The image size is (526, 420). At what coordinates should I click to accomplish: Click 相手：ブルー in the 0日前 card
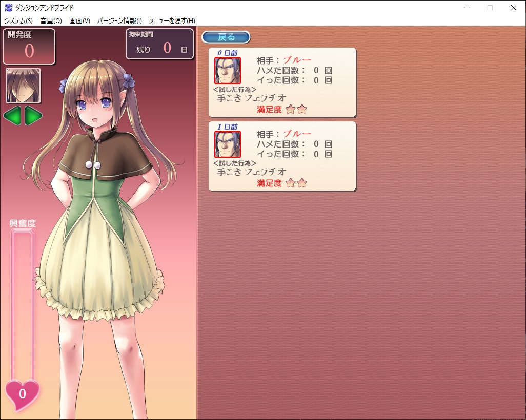284,60
